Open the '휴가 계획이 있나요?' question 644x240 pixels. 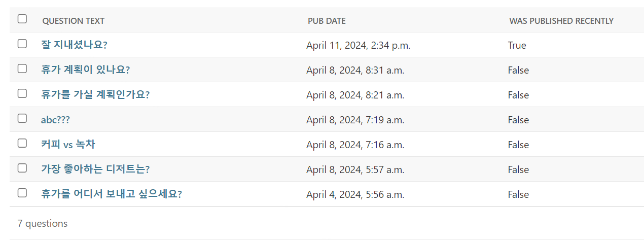pyautogui.click(x=85, y=70)
